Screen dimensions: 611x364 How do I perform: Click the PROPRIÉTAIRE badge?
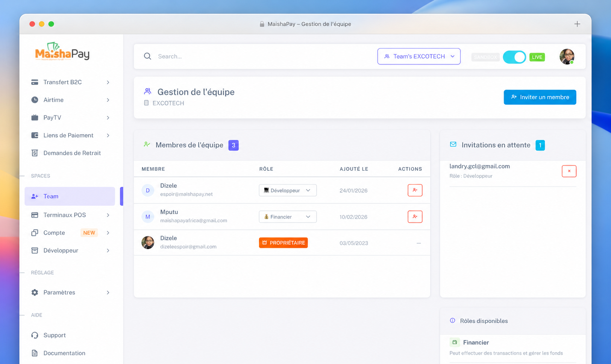click(x=283, y=243)
